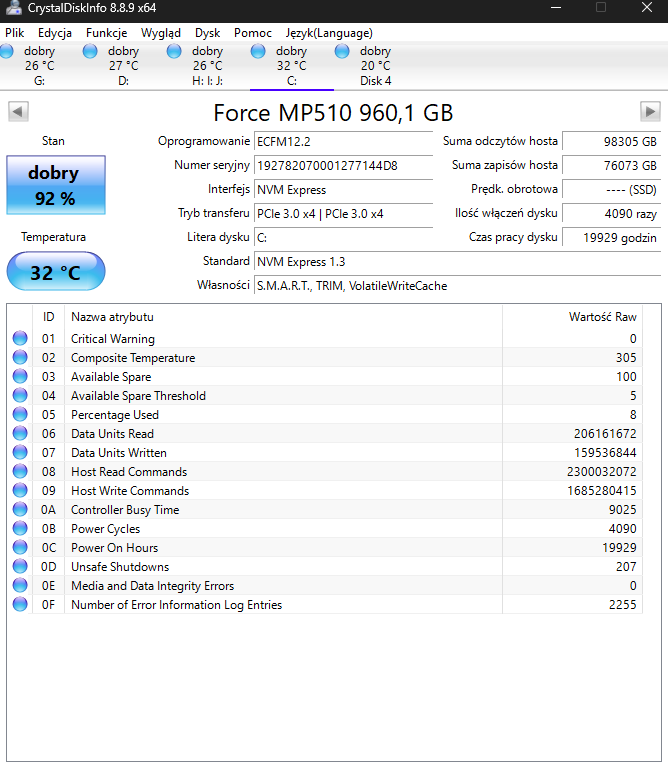Open the Funkcje menu
Viewport: 668px width, 767px height.
pos(106,33)
